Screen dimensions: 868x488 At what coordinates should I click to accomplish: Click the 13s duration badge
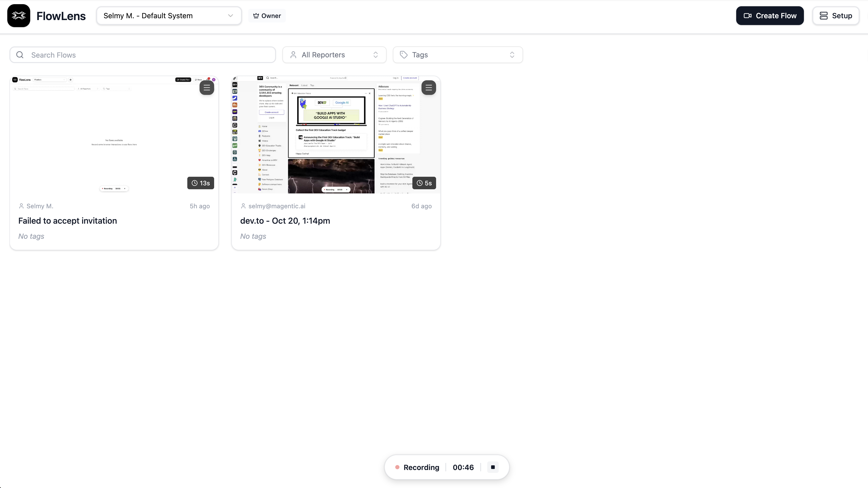click(201, 183)
